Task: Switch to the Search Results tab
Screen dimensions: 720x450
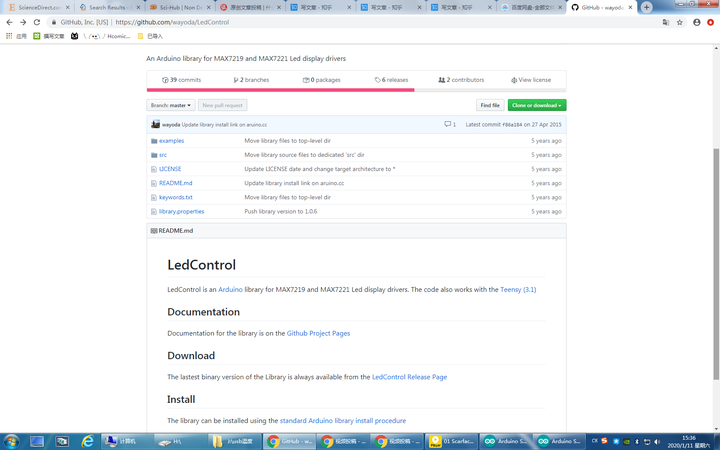Action: pos(108,7)
